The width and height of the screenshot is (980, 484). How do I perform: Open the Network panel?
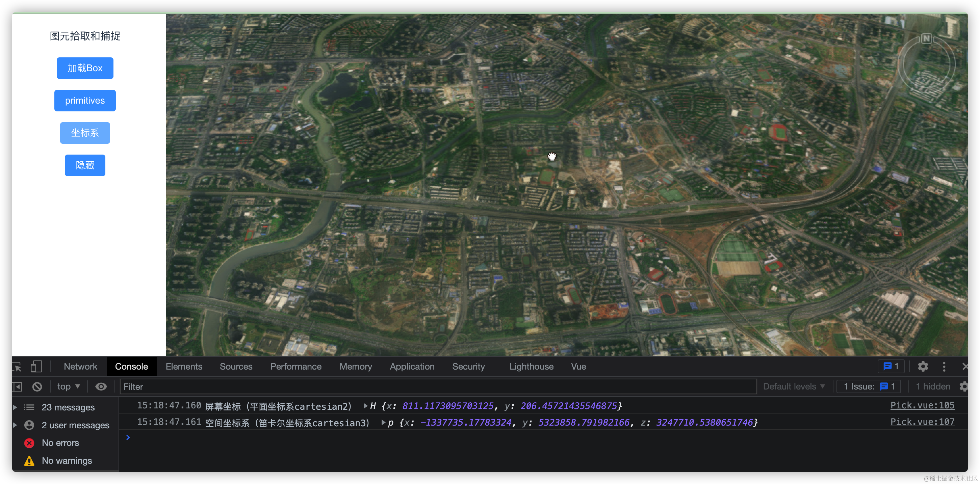80,367
